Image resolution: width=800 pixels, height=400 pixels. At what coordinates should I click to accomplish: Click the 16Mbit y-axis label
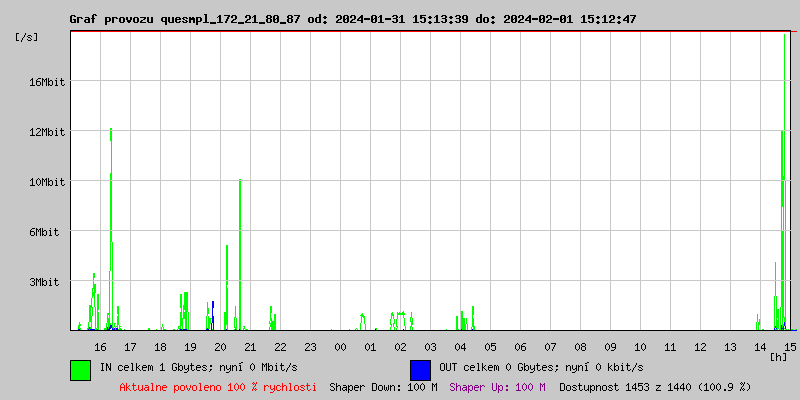(47, 82)
